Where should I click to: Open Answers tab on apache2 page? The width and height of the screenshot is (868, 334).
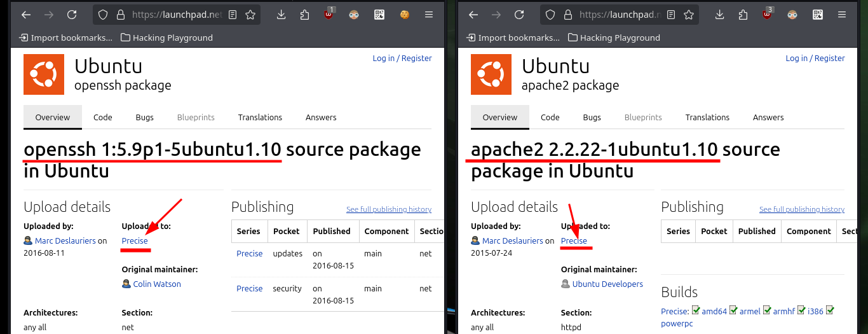[768, 117]
